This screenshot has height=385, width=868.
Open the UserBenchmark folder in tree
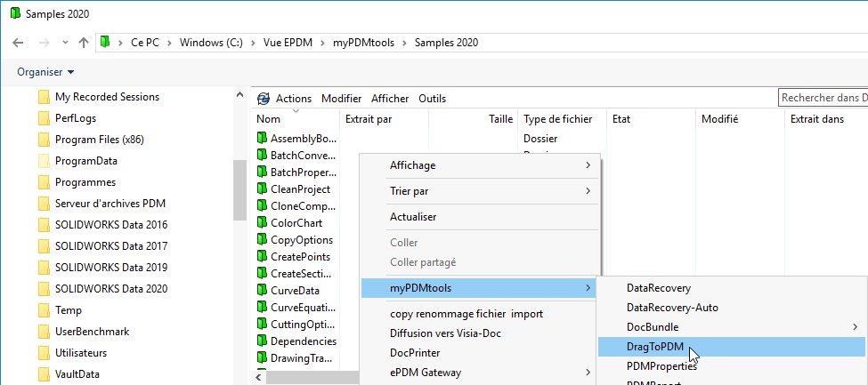click(92, 332)
